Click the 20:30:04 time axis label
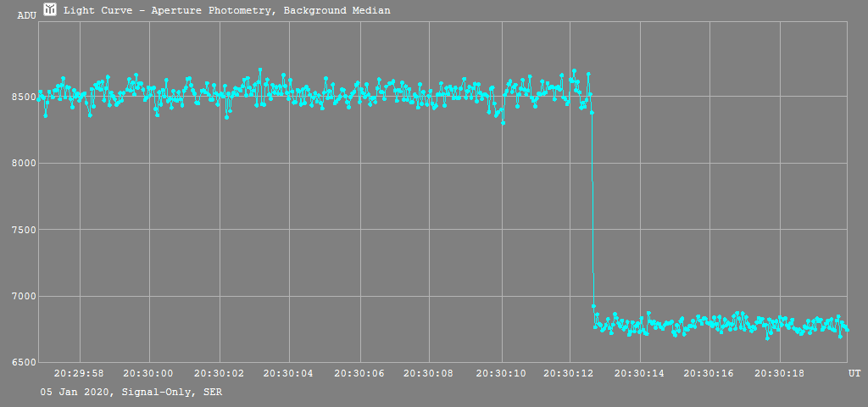This screenshot has height=407, width=868. pyautogui.click(x=289, y=372)
